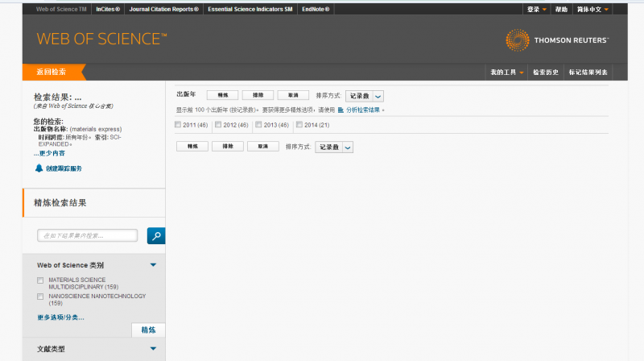Click the bell icon for 创建跟踪服务
The width and height of the screenshot is (644, 361).
point(39,168)
